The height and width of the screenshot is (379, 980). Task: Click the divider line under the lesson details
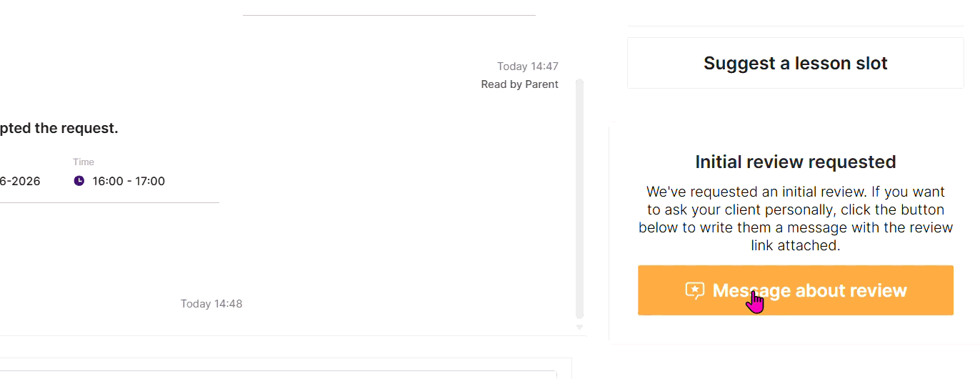tap(109, 202)
